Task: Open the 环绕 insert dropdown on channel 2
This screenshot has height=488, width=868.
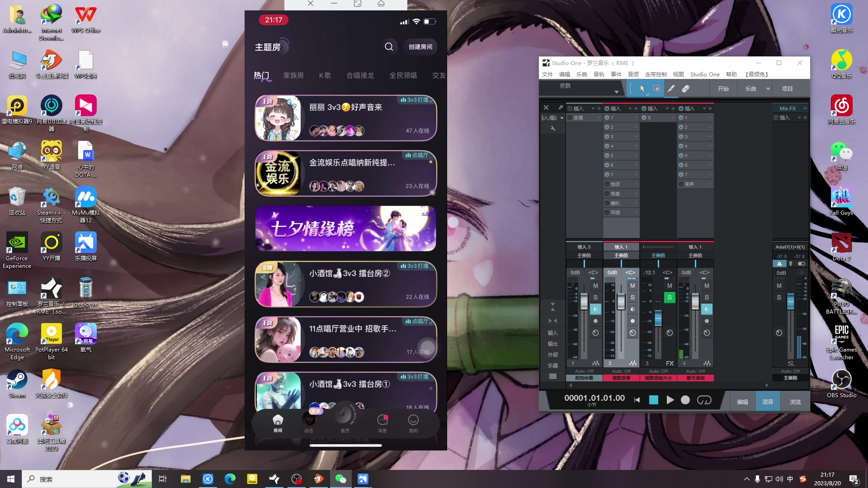Action: point(636,212)
